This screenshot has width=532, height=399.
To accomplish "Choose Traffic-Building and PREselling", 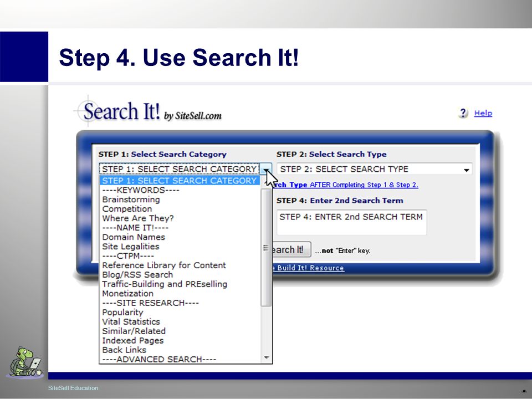I will tap(165, 284).
